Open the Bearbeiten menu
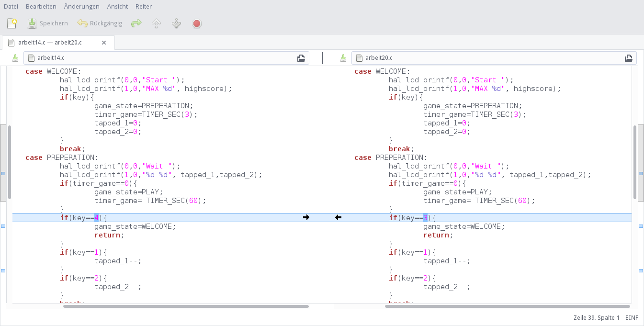 point(41,6)
